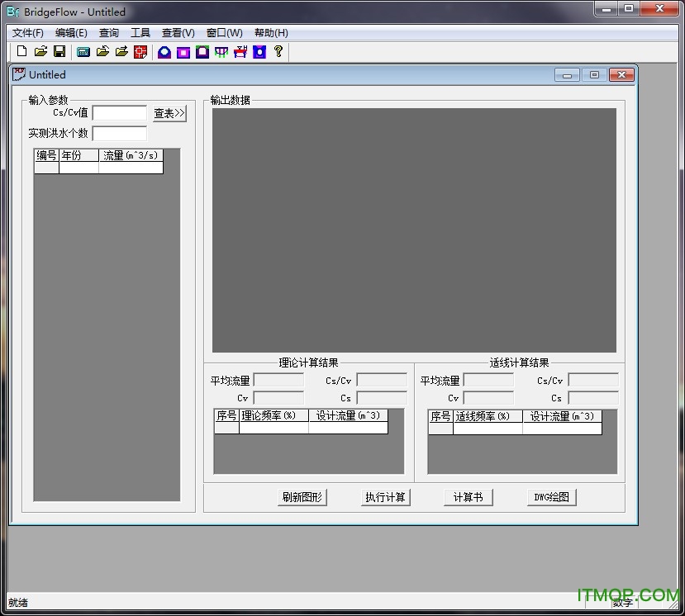Open the 工具 menu

[140, 33]
